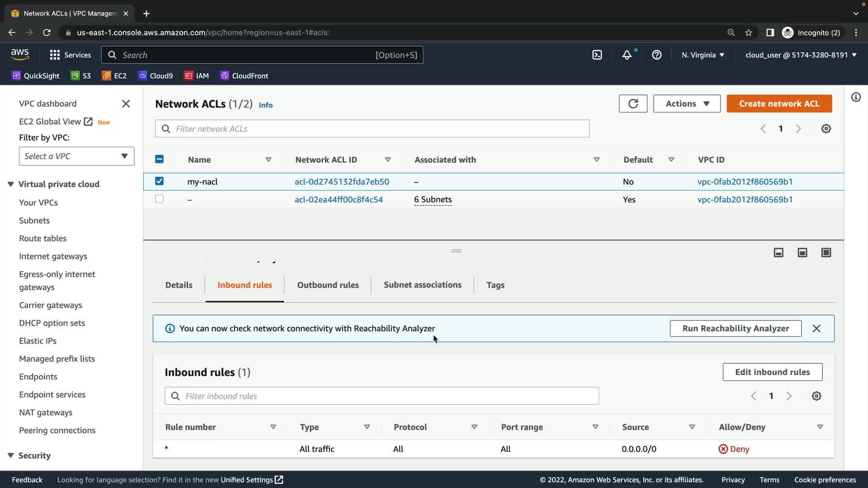Maximize the details panel to full height

point(826,253)
